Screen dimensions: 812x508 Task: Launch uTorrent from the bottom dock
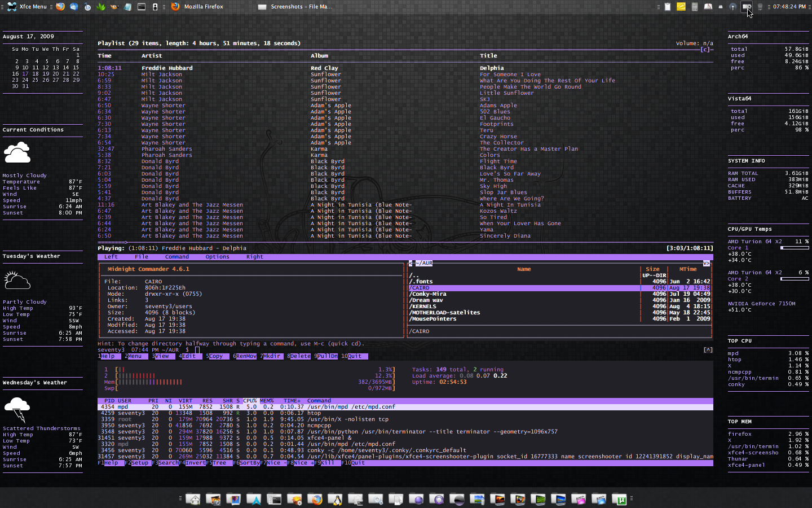coord(619,499)
